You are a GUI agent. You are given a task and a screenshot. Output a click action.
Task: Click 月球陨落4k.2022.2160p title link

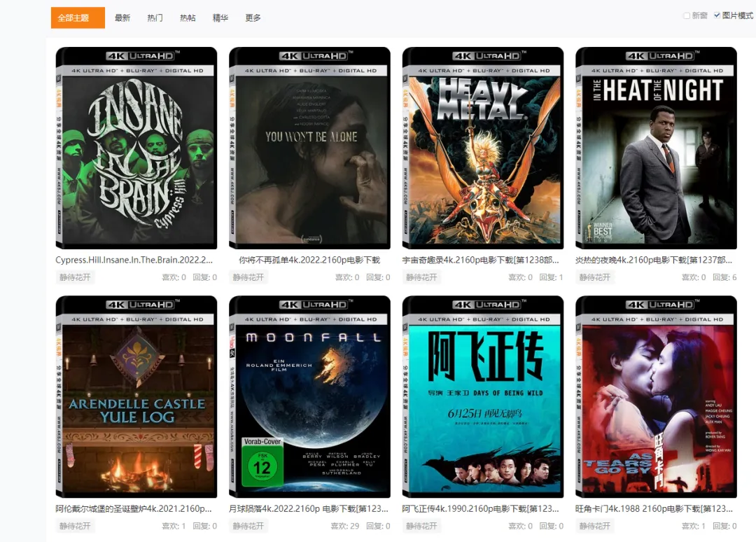tap(309, 508)
